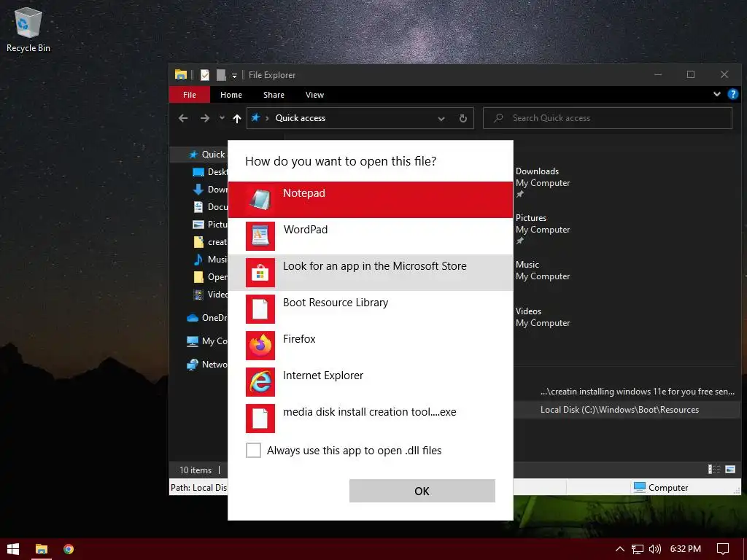Open File Explorer help icon
747x560 pixels.
coord(732,94)
